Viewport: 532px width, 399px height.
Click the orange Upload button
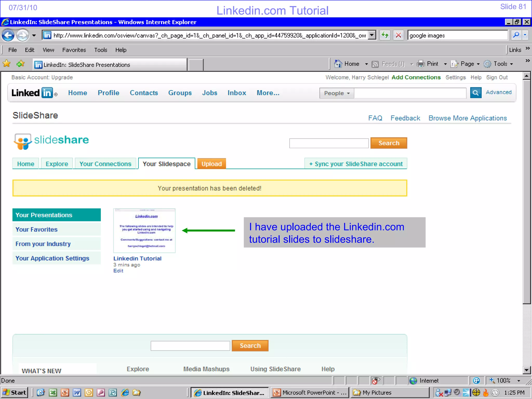click(x=211, y=164)
